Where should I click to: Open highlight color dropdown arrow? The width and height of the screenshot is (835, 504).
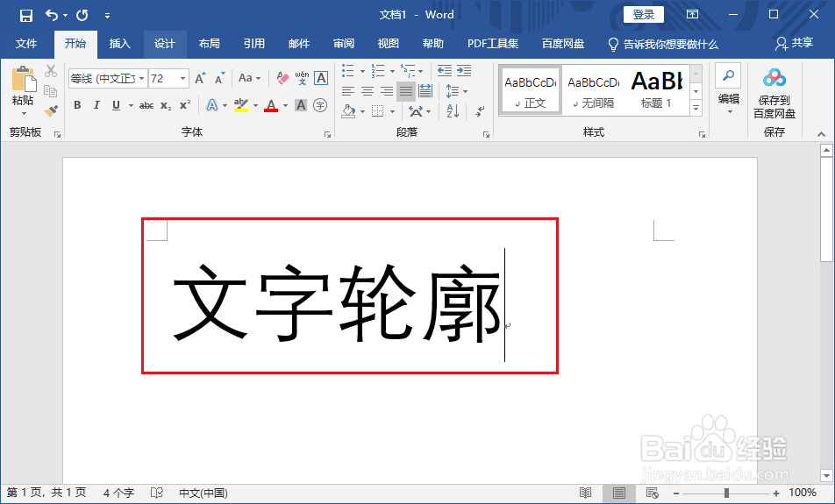pos(255,105)
